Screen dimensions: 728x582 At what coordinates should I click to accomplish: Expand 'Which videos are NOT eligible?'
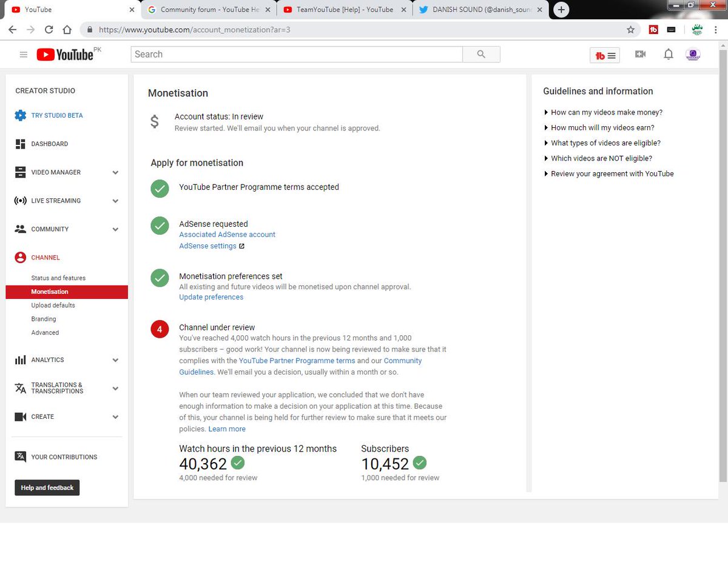coord(598,158)
